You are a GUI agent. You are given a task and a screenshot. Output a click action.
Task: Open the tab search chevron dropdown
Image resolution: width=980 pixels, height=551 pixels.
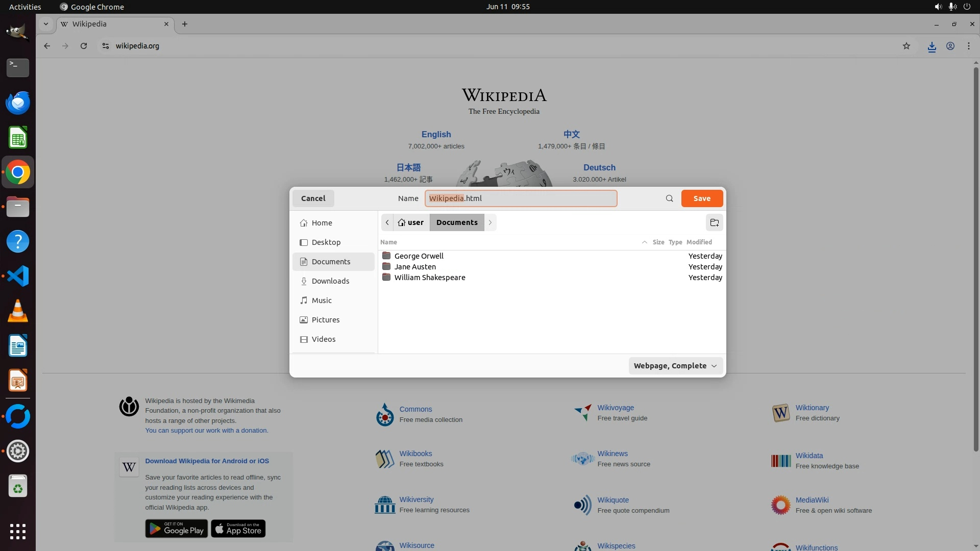[x=46, y=24]
